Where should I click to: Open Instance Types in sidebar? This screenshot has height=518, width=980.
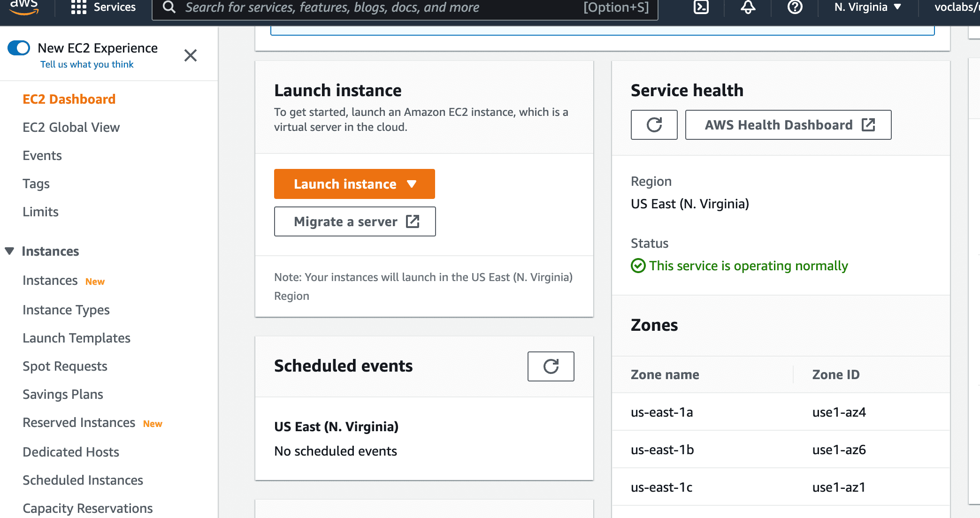(x=66, y=310)
